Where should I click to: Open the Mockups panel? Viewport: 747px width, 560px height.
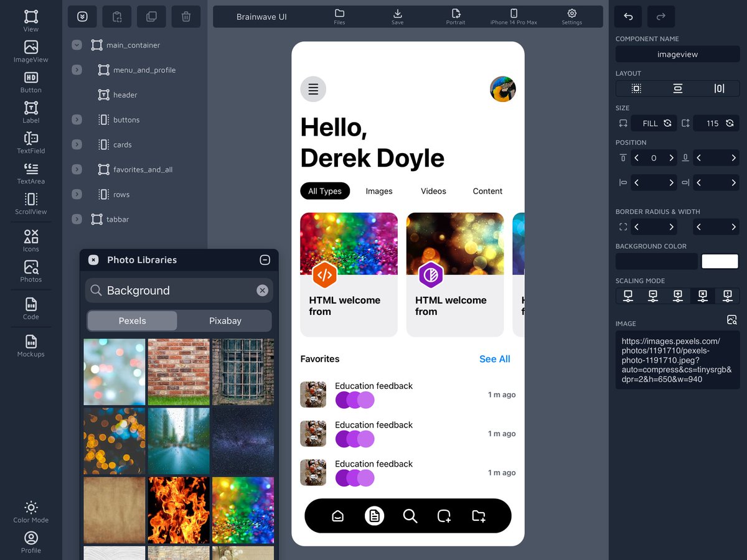click(31, 346)
